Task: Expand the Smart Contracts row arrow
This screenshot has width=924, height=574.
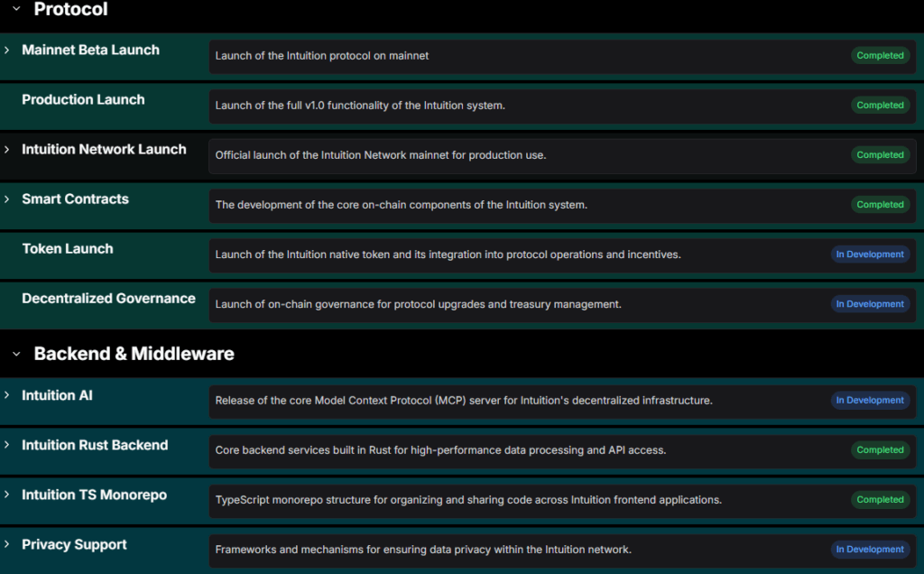Action: [7, 199]
